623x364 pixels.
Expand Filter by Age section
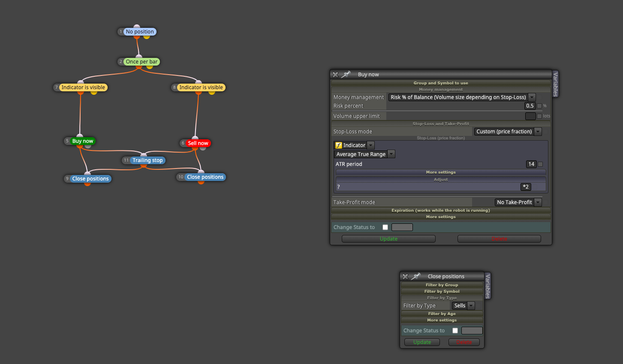tap(442, 314)
